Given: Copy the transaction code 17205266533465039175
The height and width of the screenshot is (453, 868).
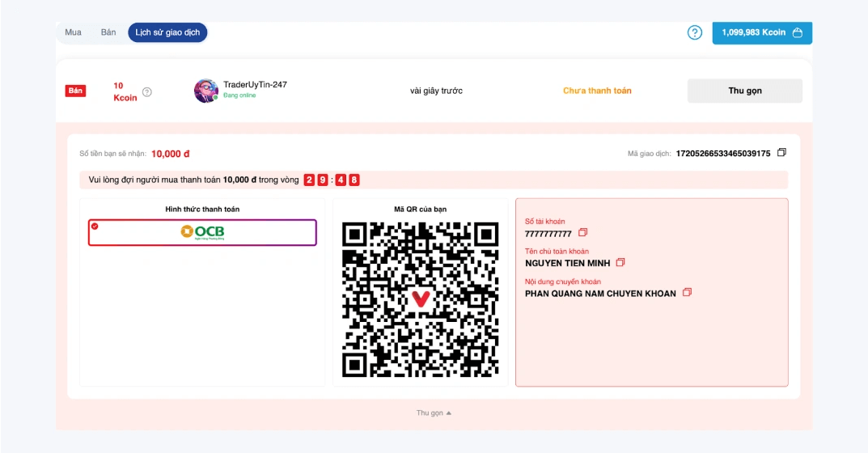Looking at the screenshot, I should coord(781,152).
